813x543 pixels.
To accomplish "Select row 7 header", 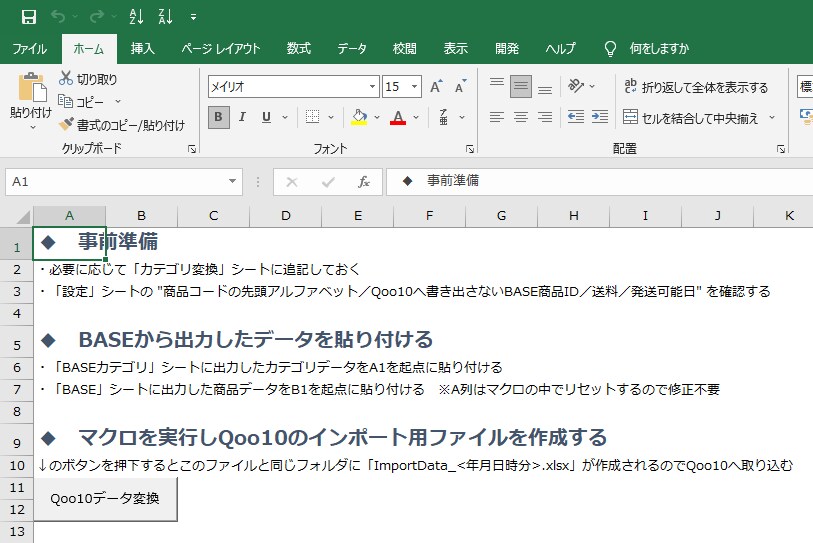I will pos(17,389).
